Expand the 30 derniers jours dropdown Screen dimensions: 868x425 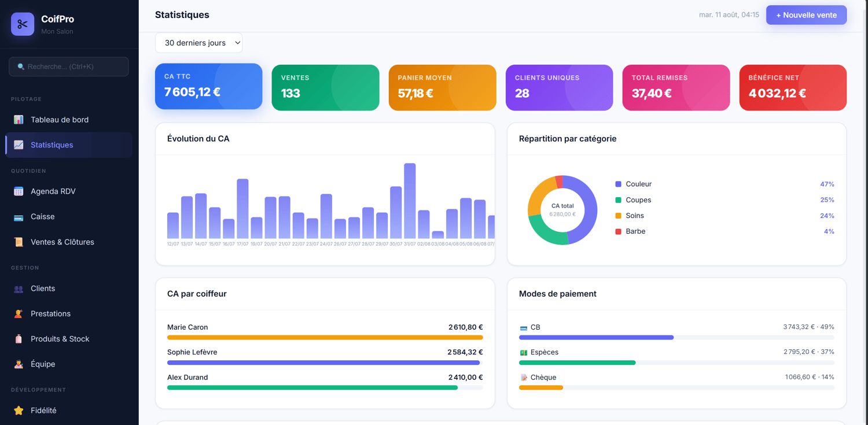[198, 43]
